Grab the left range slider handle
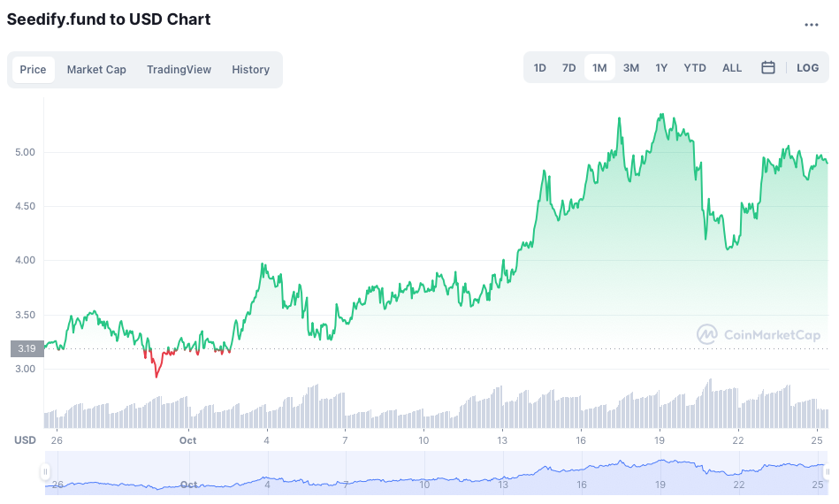The height and width of the screenshot is (504, 839). [x=45, y=472]
